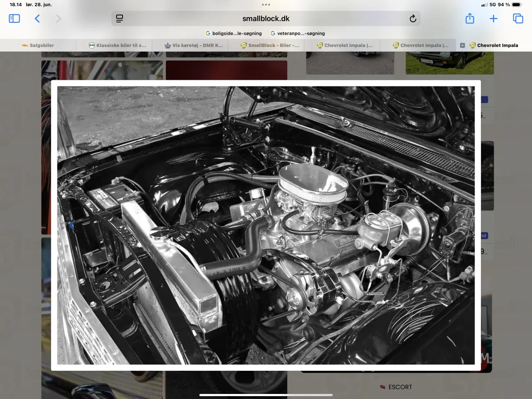Open the page settings menu in address bar
The width and height of the screenshot is (532, 399).
(x=120, y=18)
